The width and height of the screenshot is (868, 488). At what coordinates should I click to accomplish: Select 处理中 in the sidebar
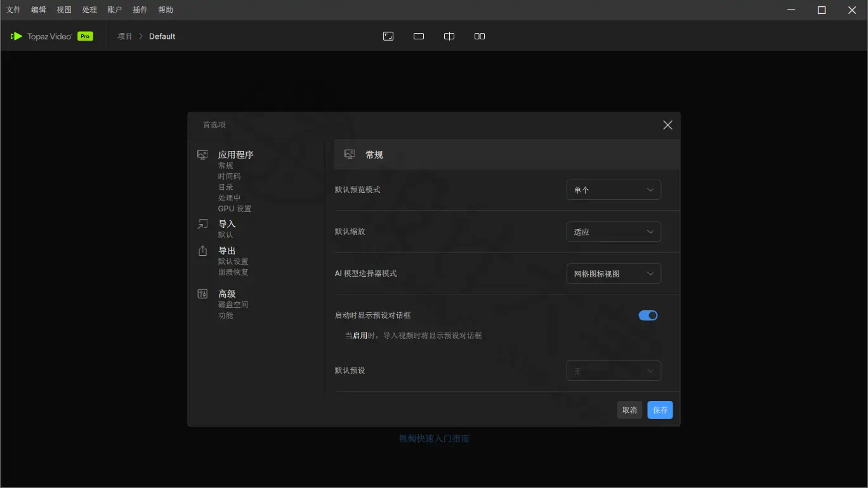pos(229,198)
